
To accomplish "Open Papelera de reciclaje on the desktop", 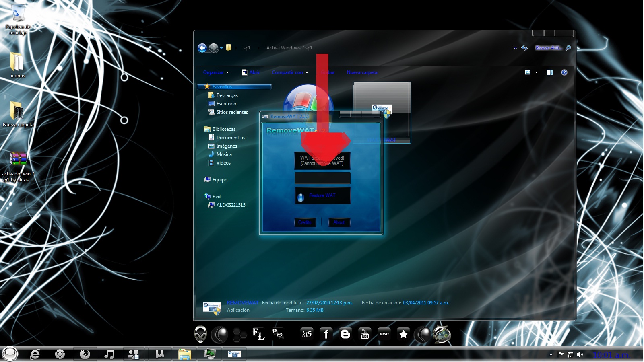I will click(x=18, y=19).
